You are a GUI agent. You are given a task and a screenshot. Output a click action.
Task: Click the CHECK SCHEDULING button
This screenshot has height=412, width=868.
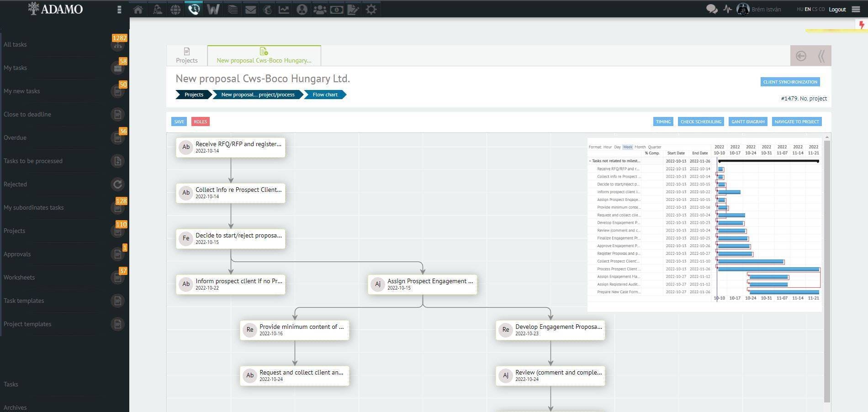[x=701, y=121]
